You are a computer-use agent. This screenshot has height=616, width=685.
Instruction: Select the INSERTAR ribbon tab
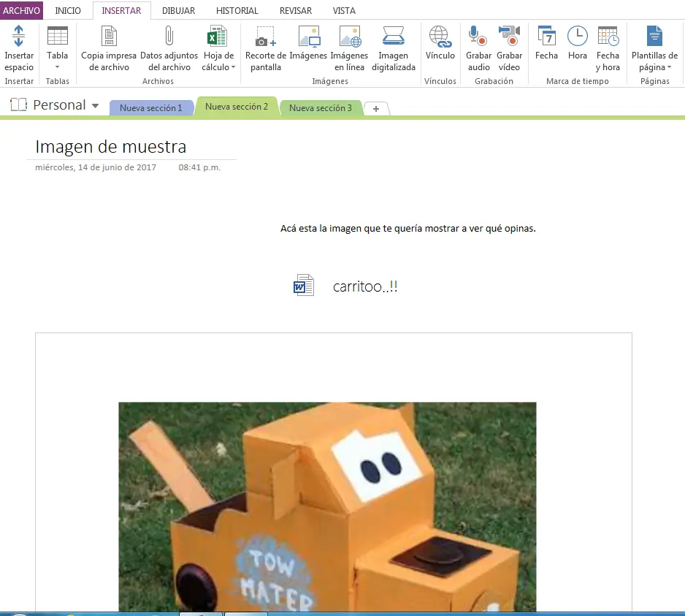click(121, 10)
